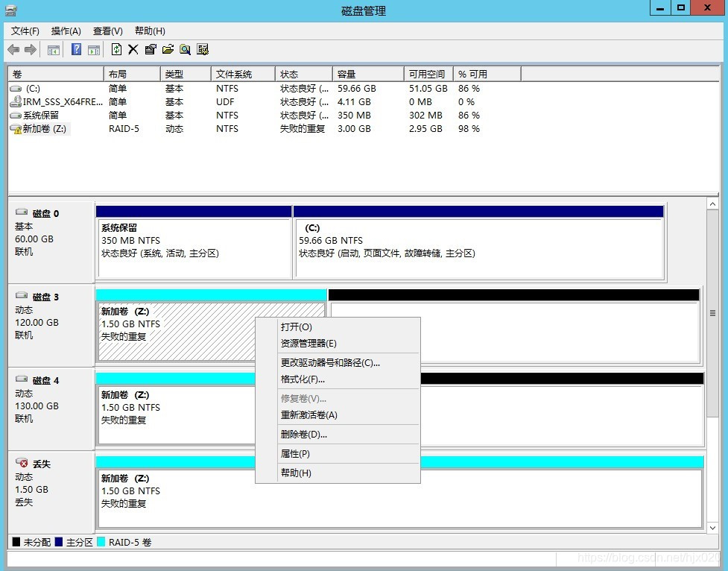Sort by the % 可用 column header
The height and width of the screenshot is (571, 728).
487,74
